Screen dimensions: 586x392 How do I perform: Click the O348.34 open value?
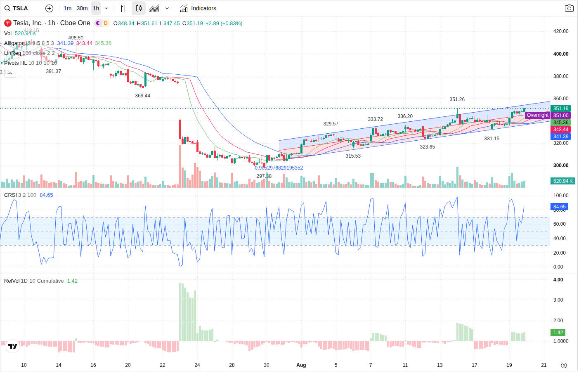tap(124, 24)
